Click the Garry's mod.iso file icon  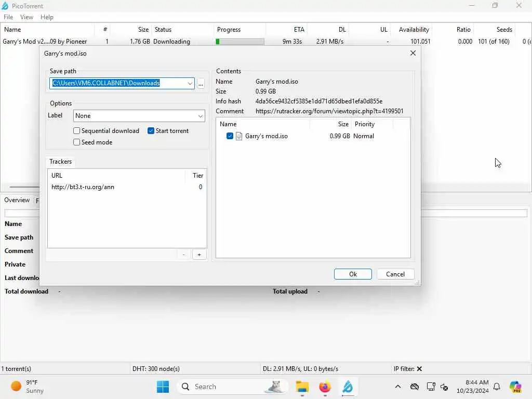239,136
